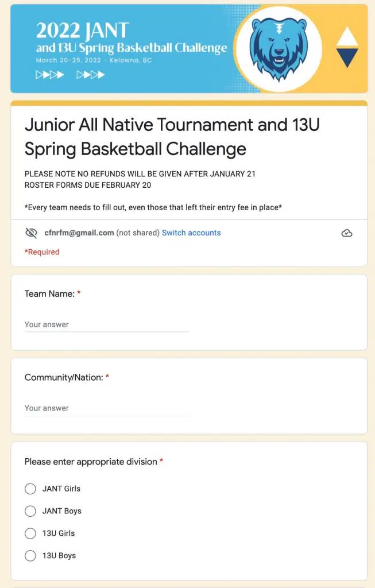375x588 pixels.
Task: Click the white upward triangle in banner
Action: tap(347, 36)
